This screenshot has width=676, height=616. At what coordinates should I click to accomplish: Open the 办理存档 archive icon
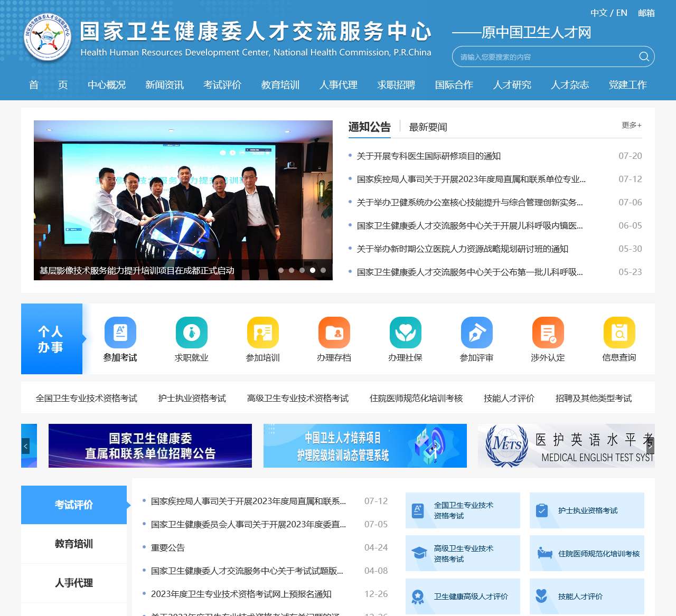(x=334, y=333)
